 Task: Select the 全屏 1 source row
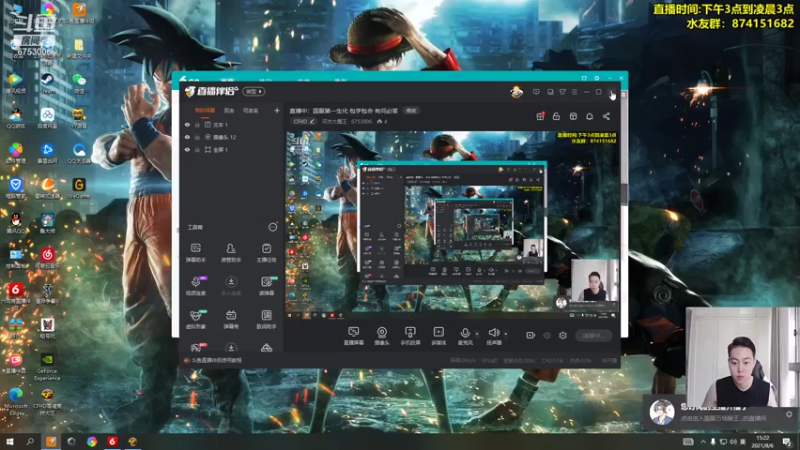click(231, 150)
